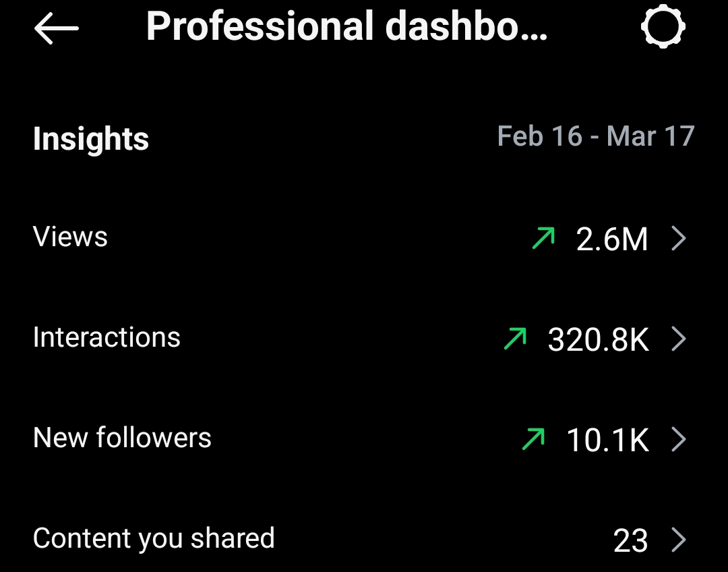The image size is (728, 572).
Task: Tap the Professional dashboard title
Action: [x=346, y=27]
